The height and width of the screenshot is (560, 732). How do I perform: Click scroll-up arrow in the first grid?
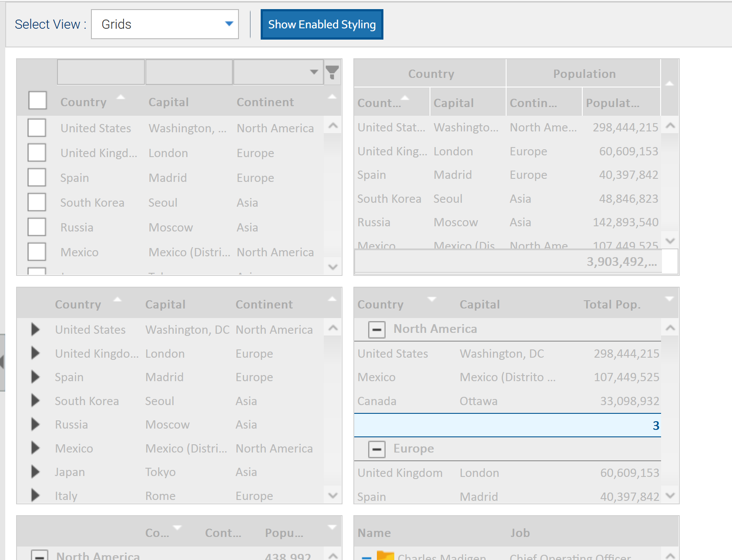point(333,126)
